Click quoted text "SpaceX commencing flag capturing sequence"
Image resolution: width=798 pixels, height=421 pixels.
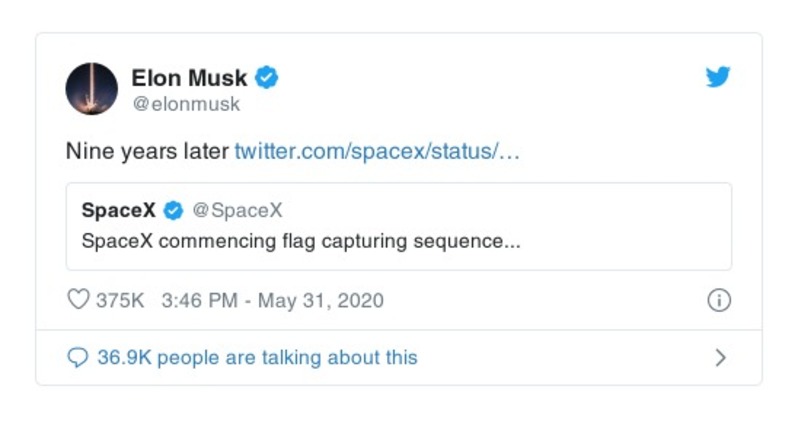300,242
